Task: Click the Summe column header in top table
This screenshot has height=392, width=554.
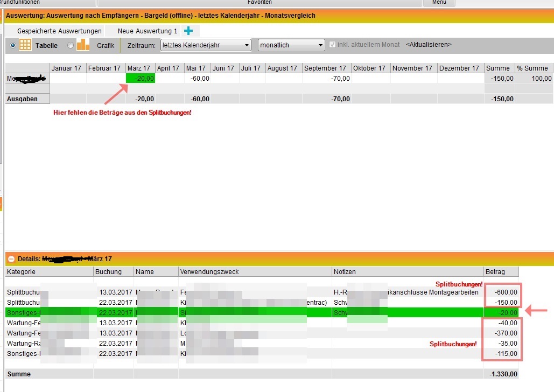Action: (x=499, y=68)
